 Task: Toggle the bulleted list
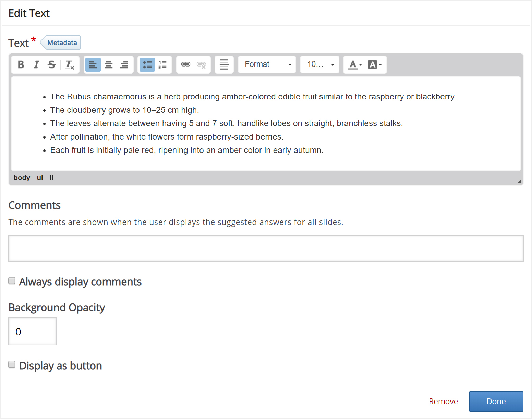[147, 64]
